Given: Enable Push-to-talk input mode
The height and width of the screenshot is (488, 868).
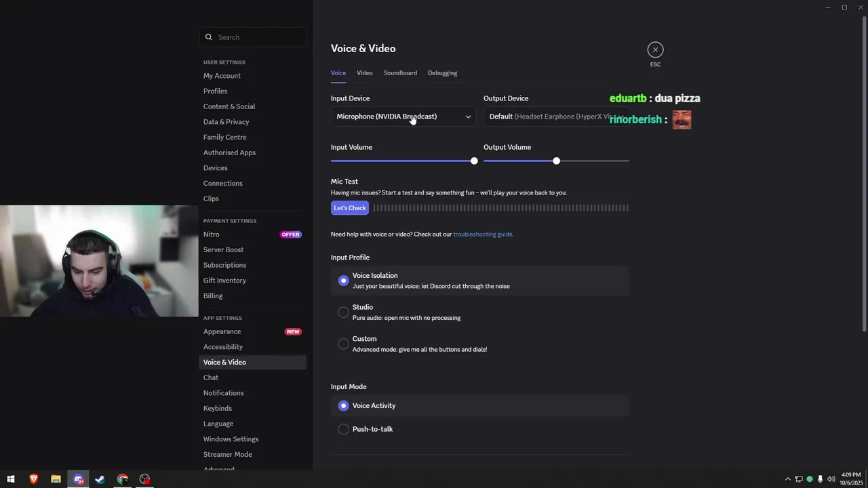Looking at the screenshot, I should pos(344,429).
